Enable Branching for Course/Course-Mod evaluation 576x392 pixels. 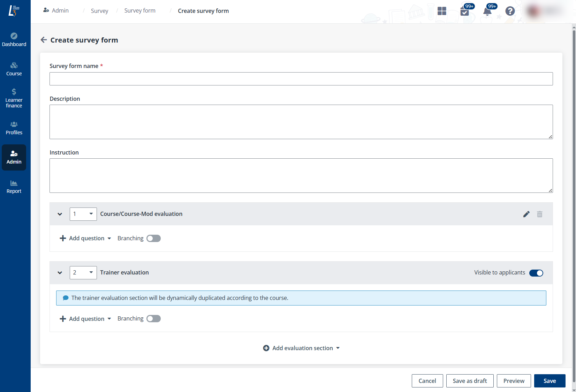click(x=153, y=238)
